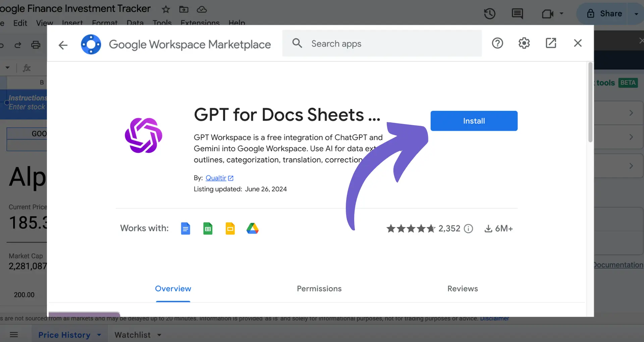Check the cloud save status icon
Viewport: 644px width, 342px height.
[x=202, y=9]
